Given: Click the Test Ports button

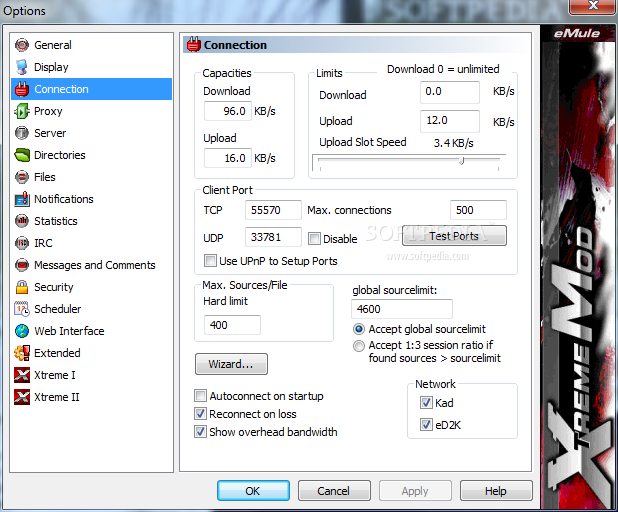Looking at the screenshot, I should point(454,236).
